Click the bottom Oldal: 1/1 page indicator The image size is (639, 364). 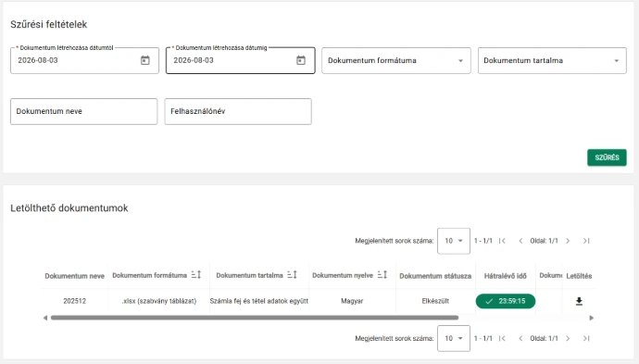tap(544, 338)
